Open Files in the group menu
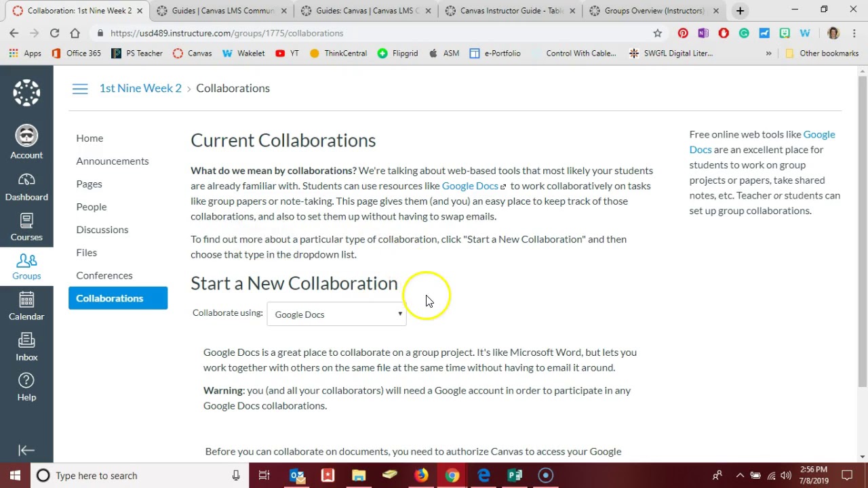 coord(86,253)
